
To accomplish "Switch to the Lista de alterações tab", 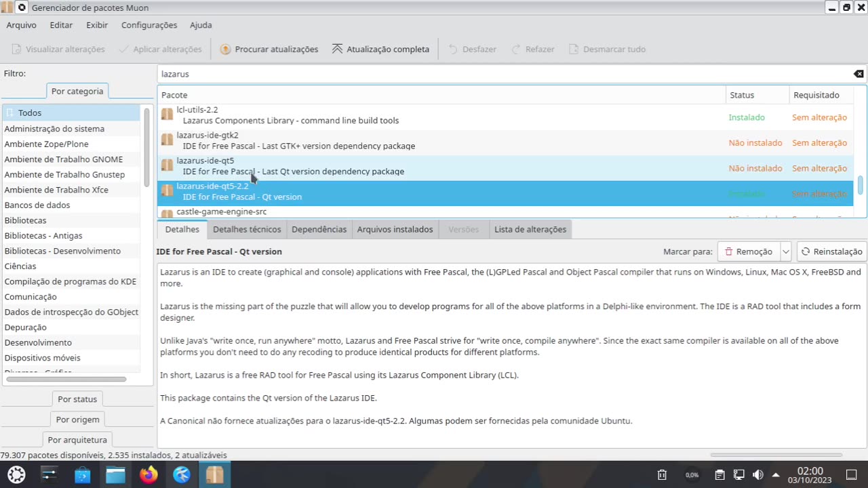I will tap(530, 229).
